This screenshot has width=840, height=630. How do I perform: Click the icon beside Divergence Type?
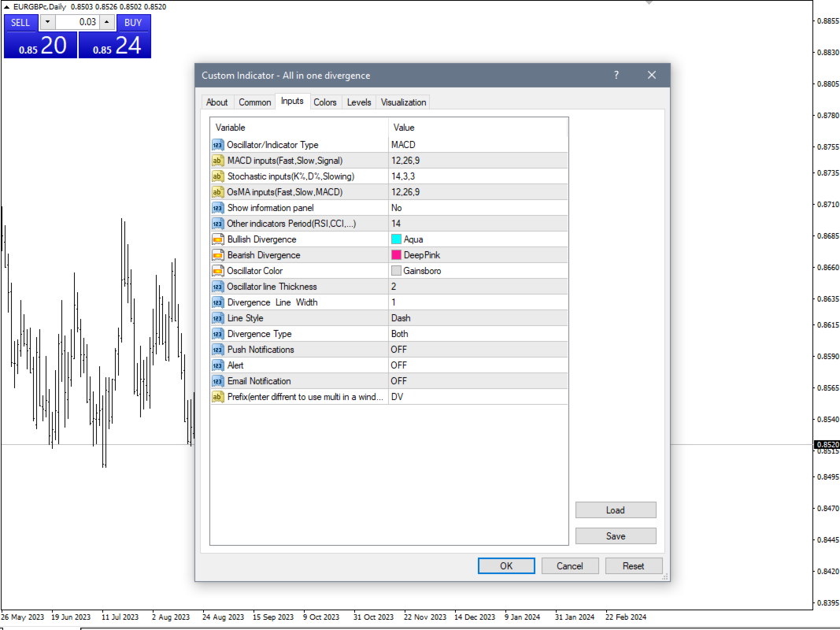pyautogui.click(x=217, y=334)
